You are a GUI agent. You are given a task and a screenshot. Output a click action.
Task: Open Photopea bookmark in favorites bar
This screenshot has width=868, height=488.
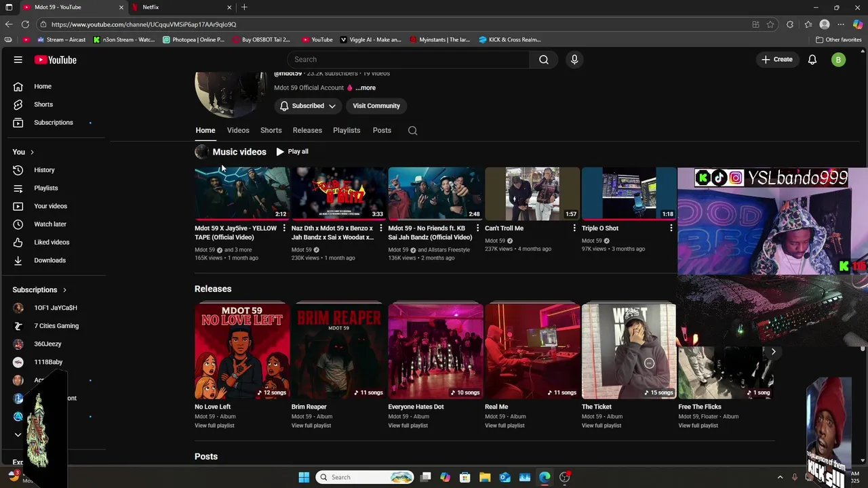pos(193,39)
